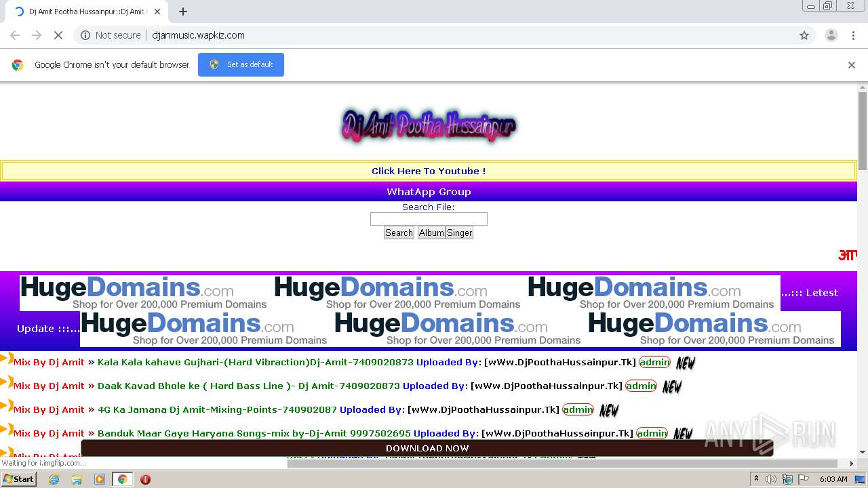The image size is (868, 488).
Task: Click admin badge on Kala Kala row
Action: 654,362
